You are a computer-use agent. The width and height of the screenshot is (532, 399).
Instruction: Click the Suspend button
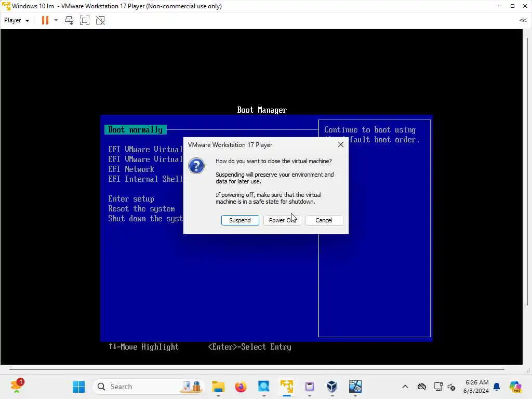click(x=240, y=220)
